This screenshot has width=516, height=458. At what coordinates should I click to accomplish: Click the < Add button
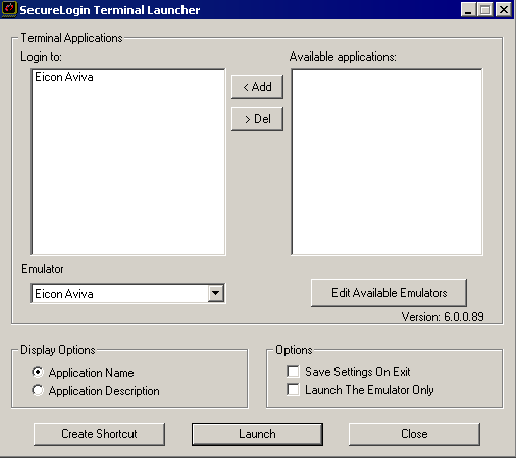pos(257,87)
